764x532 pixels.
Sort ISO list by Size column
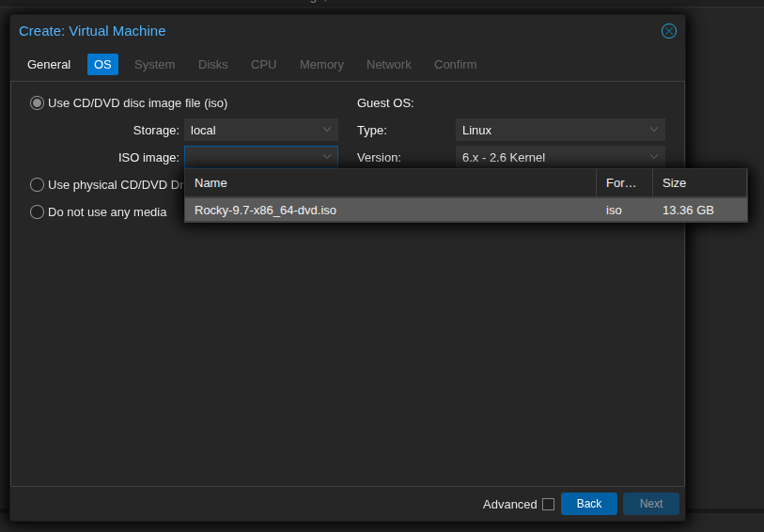coord(698,183)
